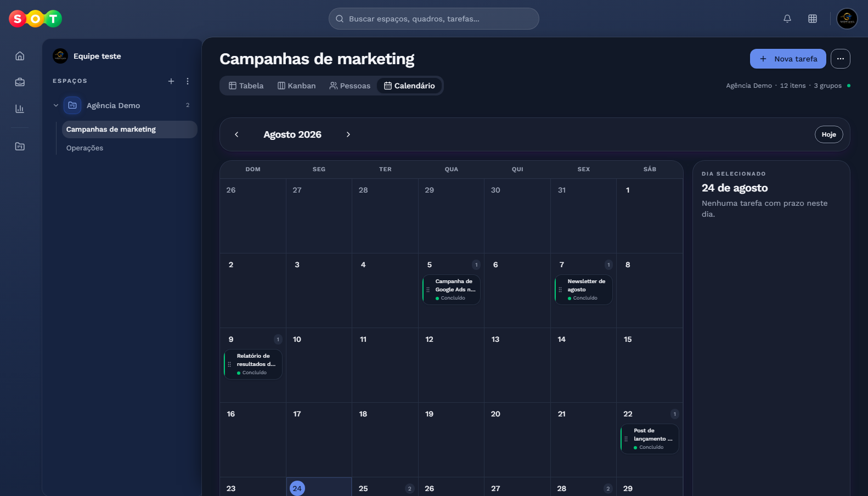Select August 1 in calendar
The height and width of the screenshot is (496, 868).
(x=628, y=190)
